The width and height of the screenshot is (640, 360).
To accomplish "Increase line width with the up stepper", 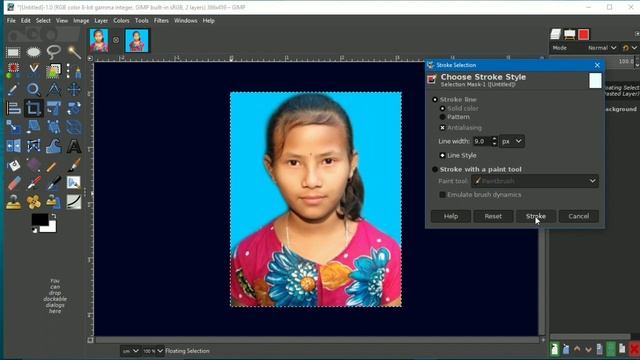I will 495,139.
